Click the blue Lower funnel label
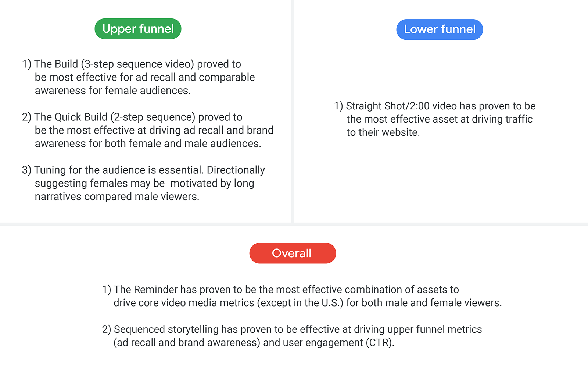The width and height of the screenshot is (588, 368). pyautogui.click(x=440, y=29)
